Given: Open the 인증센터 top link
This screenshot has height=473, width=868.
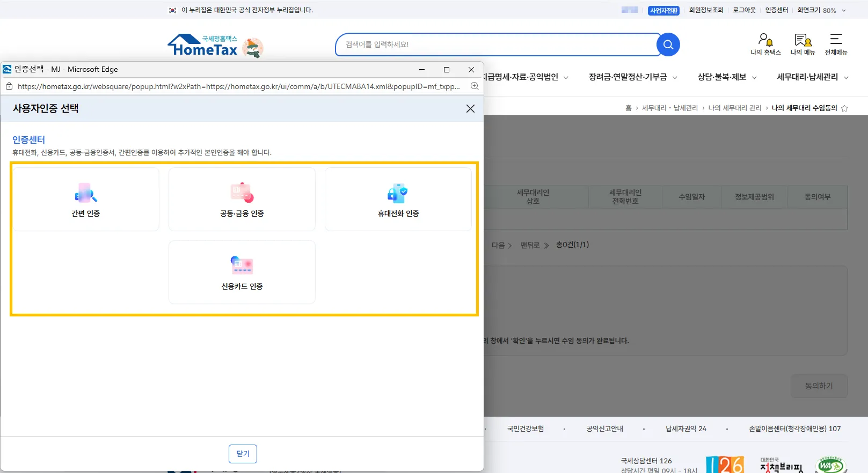Looking at the screenshot, I should pyautogui.click(x=776, y=10).
